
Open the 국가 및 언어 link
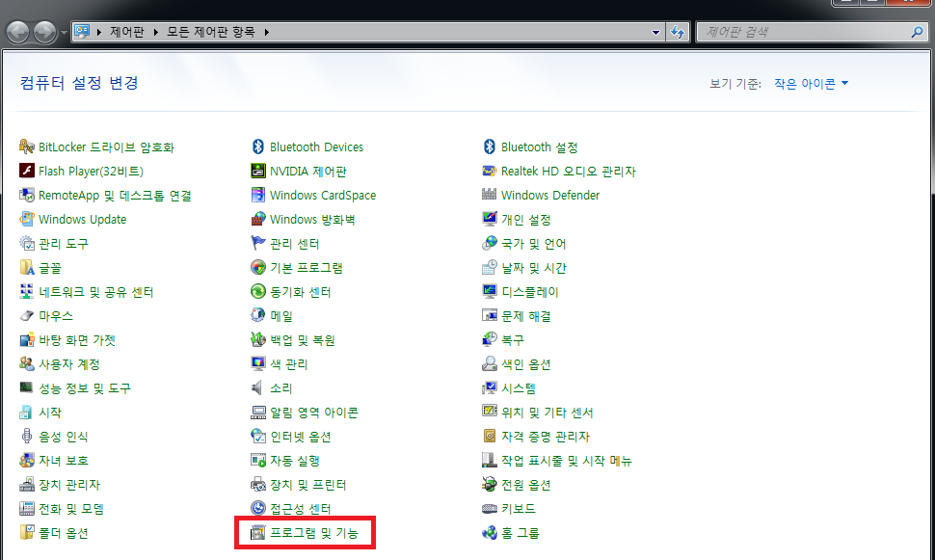pos(534,244)
